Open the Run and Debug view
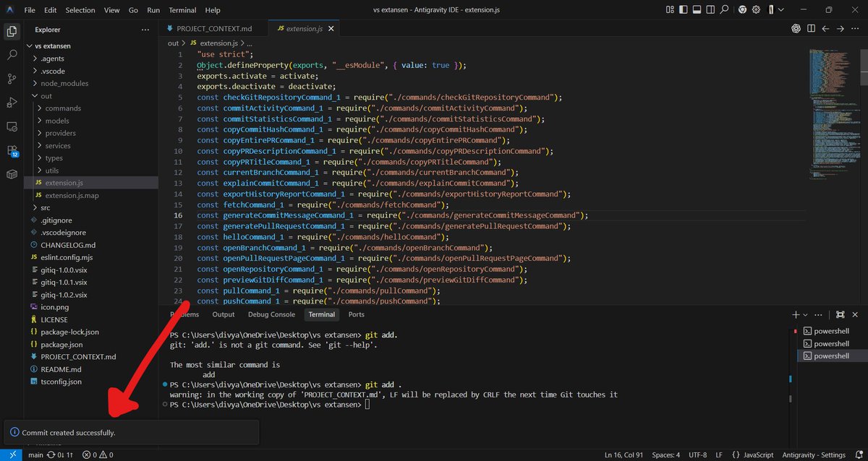 pos(12,103)
